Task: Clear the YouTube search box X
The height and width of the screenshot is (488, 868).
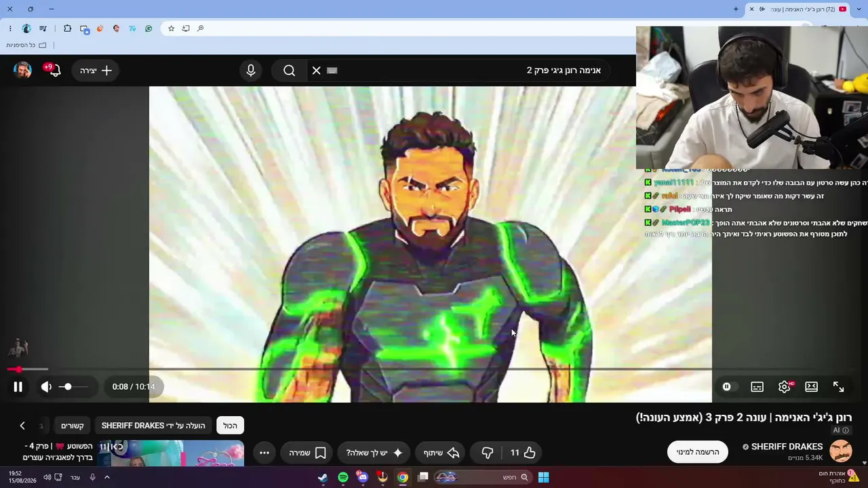Action: click(x=317, y=70)
